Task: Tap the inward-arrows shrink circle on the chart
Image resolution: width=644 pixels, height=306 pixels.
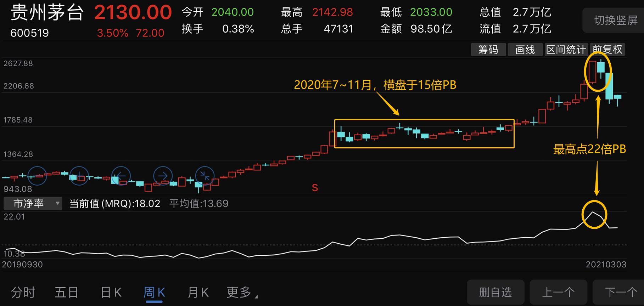Action: 205,176
